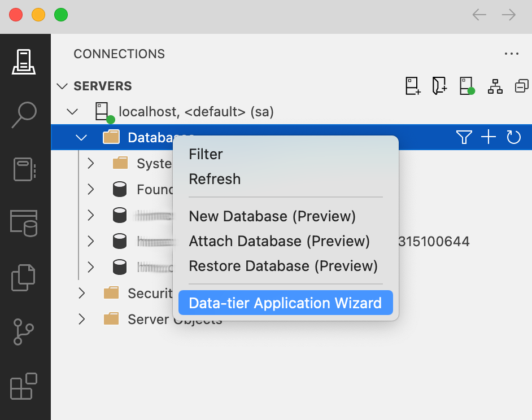The height and width of the screenshot is (420, 532).
Task: Open the Explorer files icon
Action: click(x=25, y=277)
